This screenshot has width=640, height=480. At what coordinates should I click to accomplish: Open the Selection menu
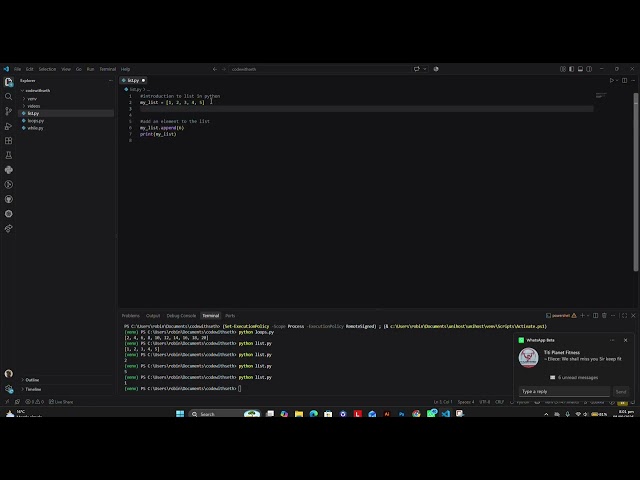pyautogui.click(x=47, y=69)
